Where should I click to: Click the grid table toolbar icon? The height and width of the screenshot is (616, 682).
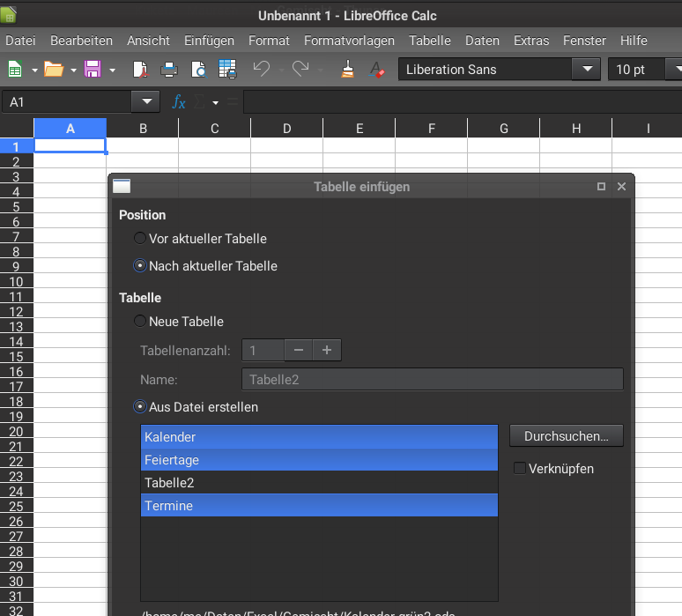click(227, 69)
